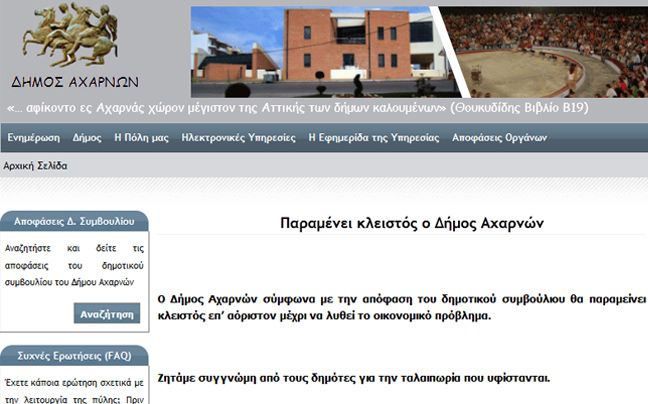The width and height of the screenshot is (648, 404).
Task: Open the Η Πόλη μας menu
Action: (141, 137)
